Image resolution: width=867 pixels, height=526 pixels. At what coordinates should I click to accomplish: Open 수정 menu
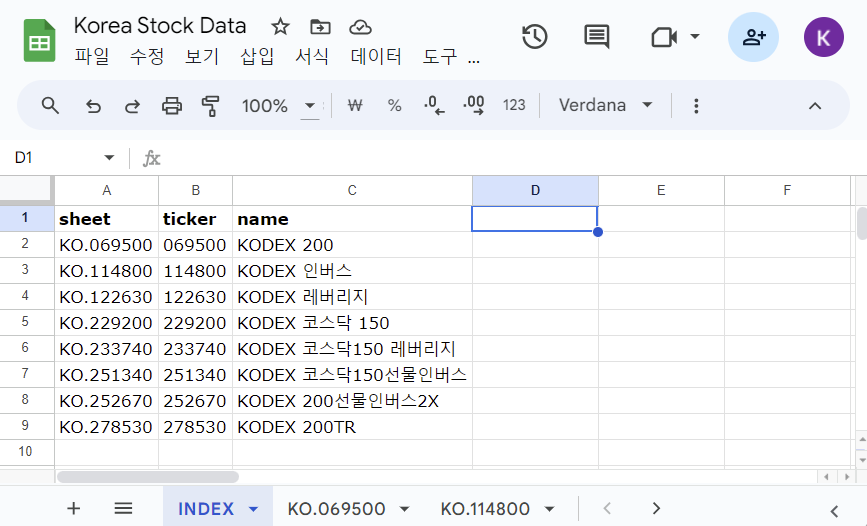tap(147, 56)
